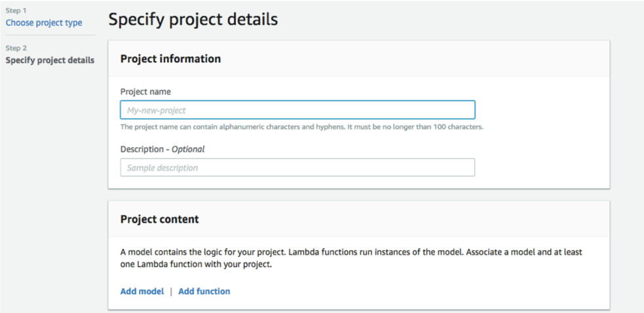Image resolution: width=644 pixels, height=313 pixels.
Task: Select Specify project details step in sidebar
Action: (50, 60)
